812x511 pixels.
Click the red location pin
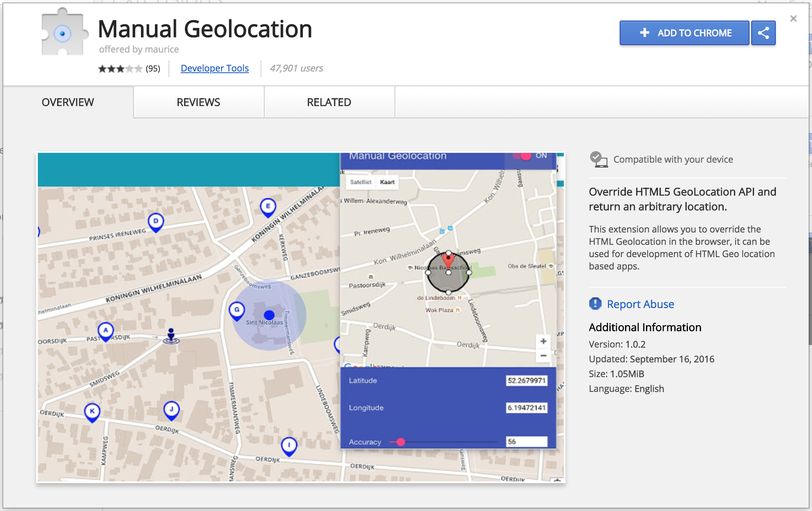pyautogui.click(x=448, y=262)
